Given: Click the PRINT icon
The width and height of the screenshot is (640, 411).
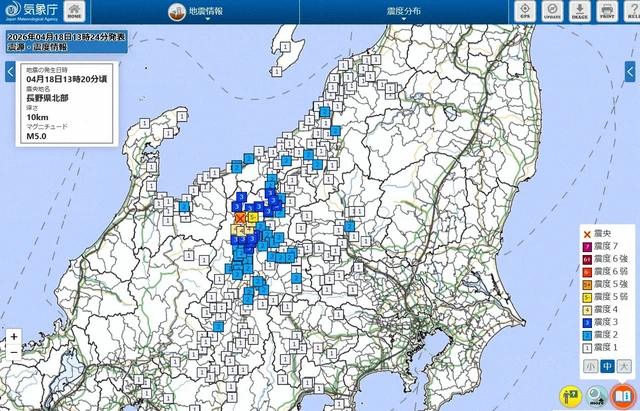Looking at the screenshot, I should [x=606, y=12].
